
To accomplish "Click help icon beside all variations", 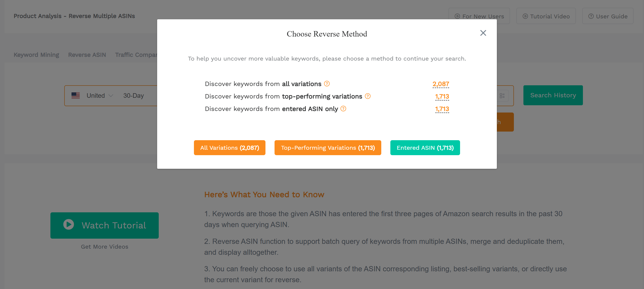I will 327,84.
